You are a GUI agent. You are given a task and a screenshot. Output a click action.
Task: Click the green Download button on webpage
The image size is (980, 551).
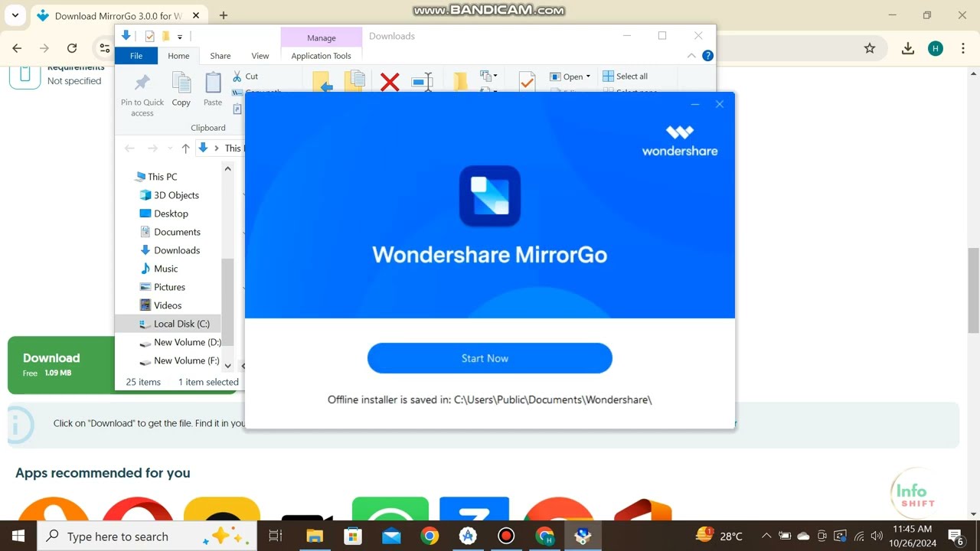(x=61, y=365)
